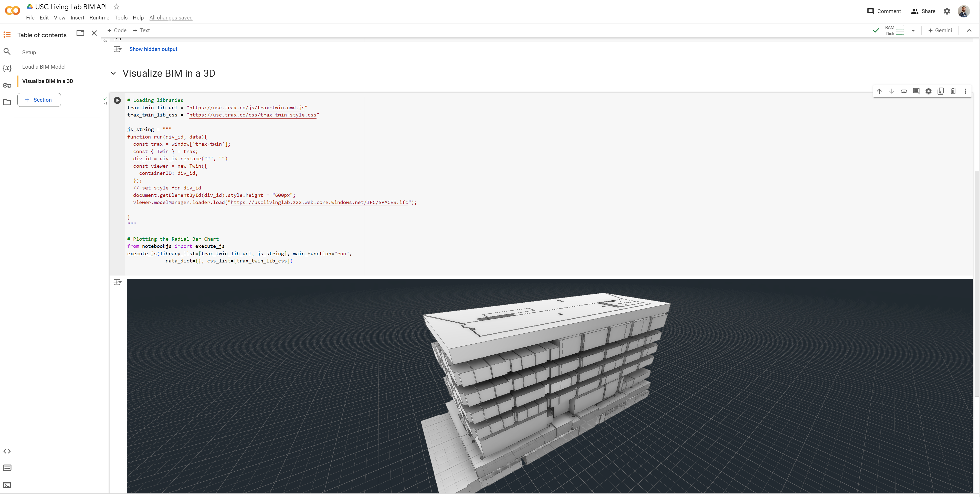
Task: Open the cell settings gear icon
Action: coord(928,91)
